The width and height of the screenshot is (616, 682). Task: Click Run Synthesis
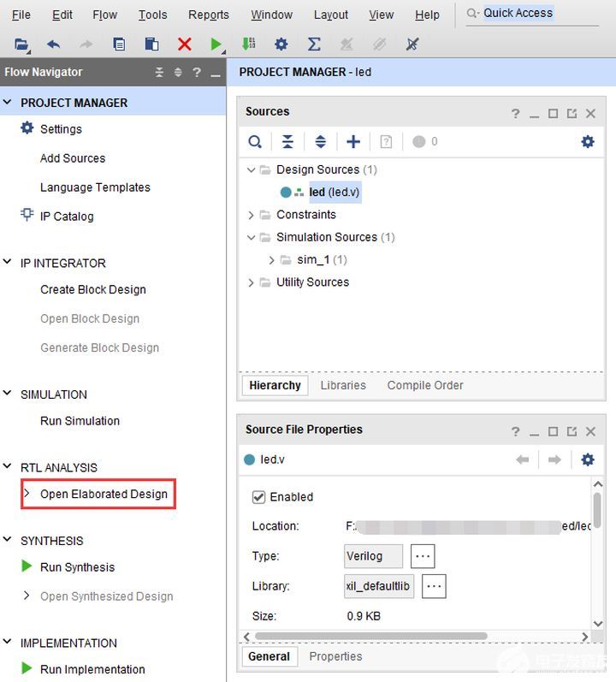point(77,567)
